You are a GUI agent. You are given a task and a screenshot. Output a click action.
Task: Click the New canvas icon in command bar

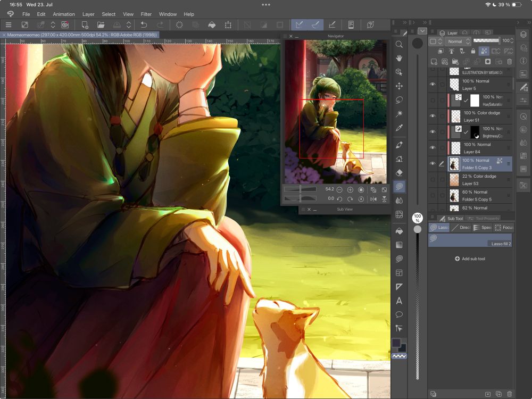click(x=85, y=25)
